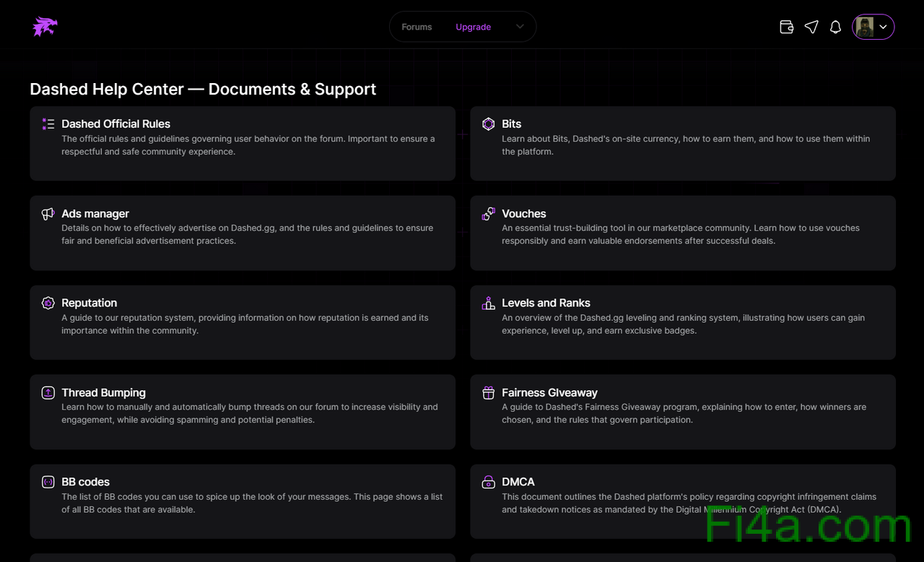The image size is (924, 562).
Task: Click the Dashed wolf logo icon
Action: tap(45, 27)
